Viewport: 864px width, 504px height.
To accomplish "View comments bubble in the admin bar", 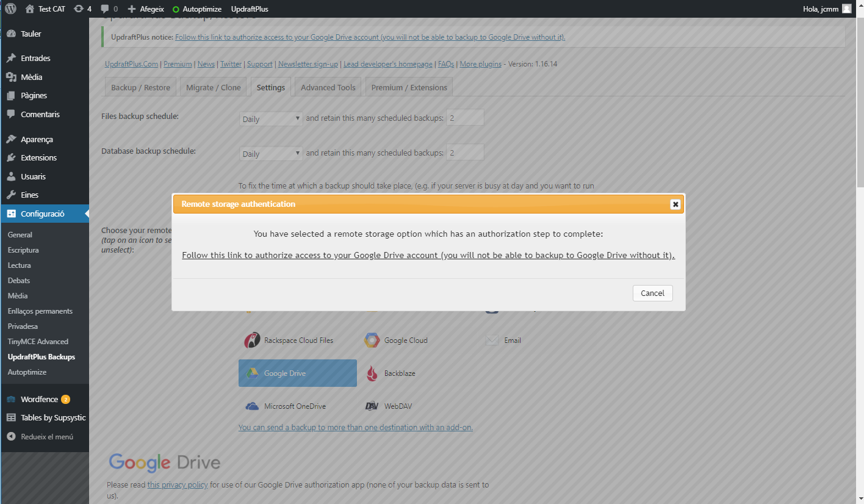I will pos(109,9).
